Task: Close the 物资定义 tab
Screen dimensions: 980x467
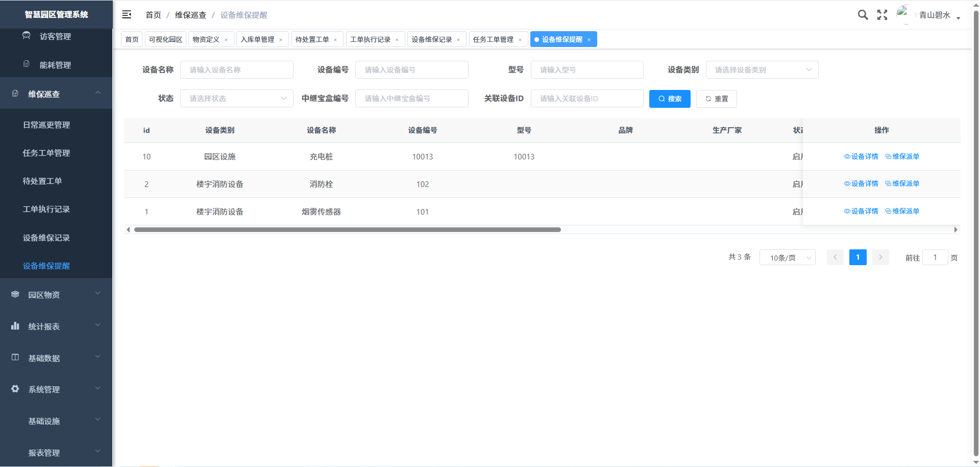Action: point(226,40)
